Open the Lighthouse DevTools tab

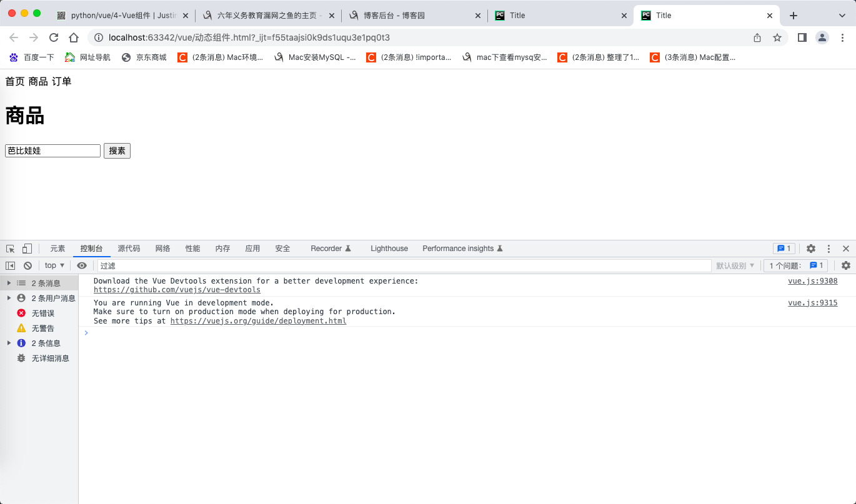(x=389, y=249)
